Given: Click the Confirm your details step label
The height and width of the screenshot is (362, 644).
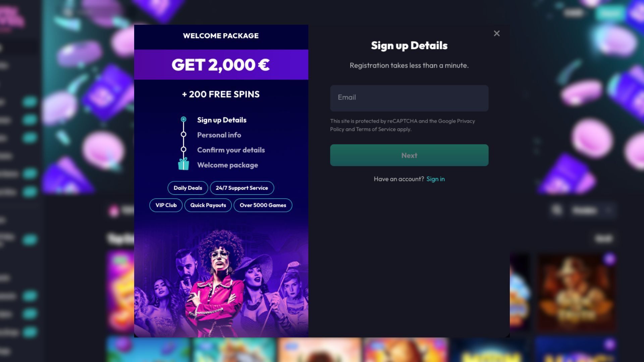Looking at the screenshot, I should [x=231, y=150].
